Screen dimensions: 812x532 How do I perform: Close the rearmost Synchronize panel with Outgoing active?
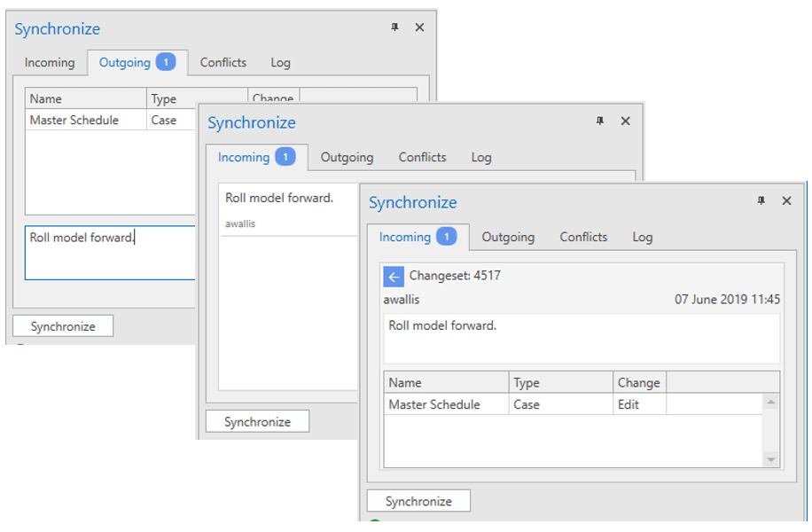420,27
